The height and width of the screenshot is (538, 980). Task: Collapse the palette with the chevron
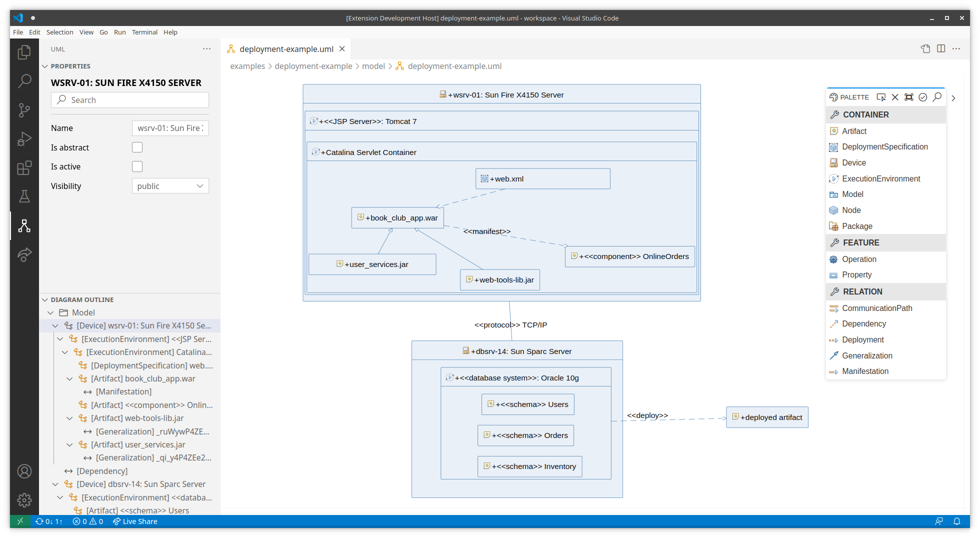[x=953, y=98]
